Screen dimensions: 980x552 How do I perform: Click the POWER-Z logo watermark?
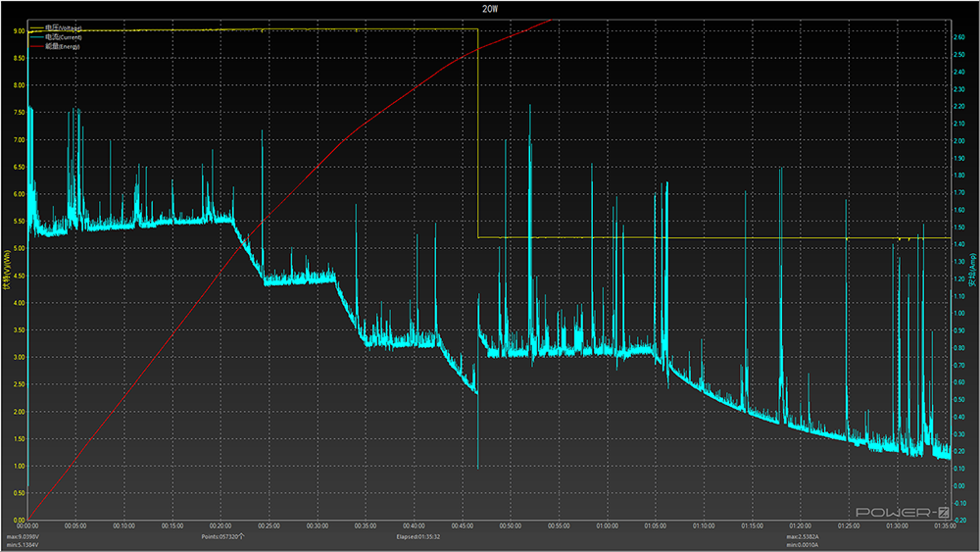point(901,512)
